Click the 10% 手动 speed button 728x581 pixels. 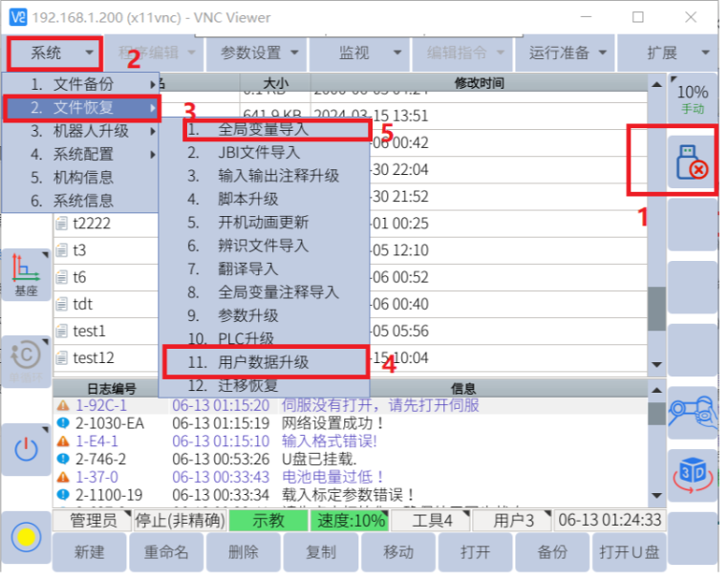tap(692, 98)
